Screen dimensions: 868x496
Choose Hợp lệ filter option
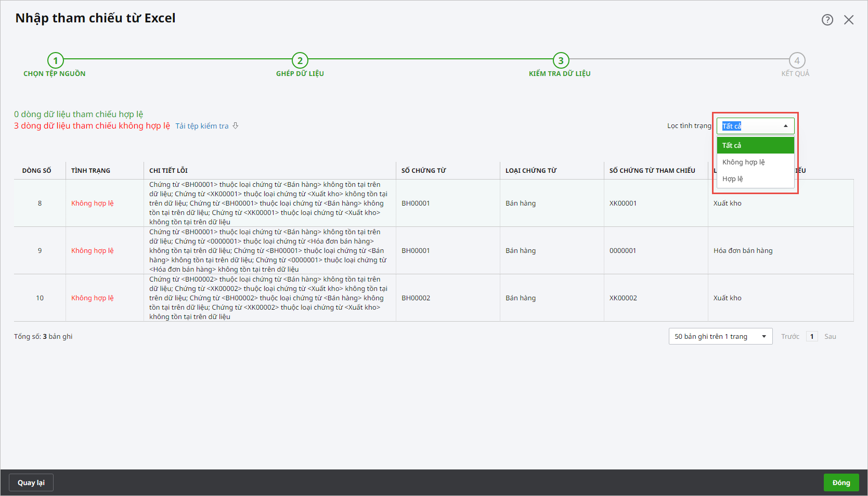755,179
